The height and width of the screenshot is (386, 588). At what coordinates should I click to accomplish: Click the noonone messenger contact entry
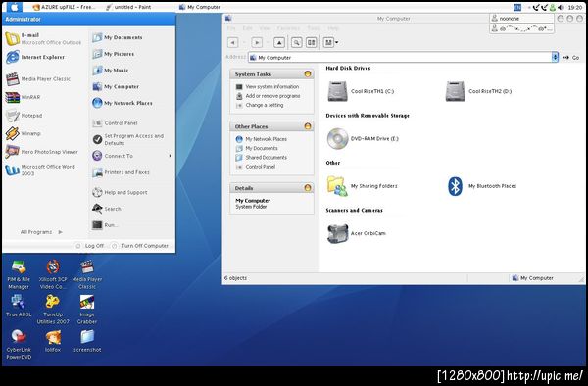521,18
